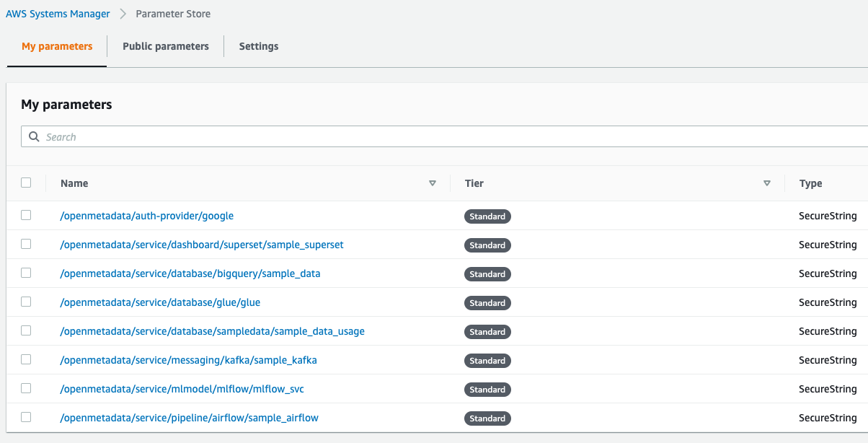Toggle the select-all parameters checkbox
Screen dimensions: 868x443
click(27, 183)
